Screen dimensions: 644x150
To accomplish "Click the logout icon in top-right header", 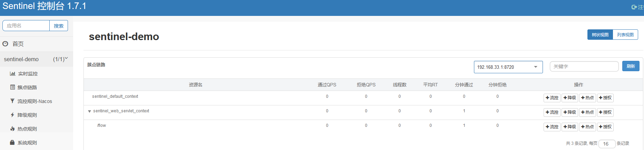I will click(634, 7).
